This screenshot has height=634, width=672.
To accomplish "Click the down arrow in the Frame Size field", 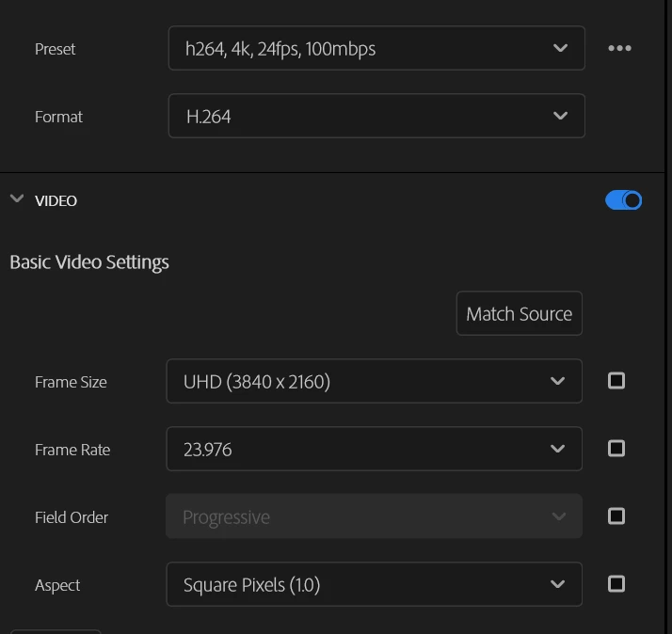I will point(557,381).
